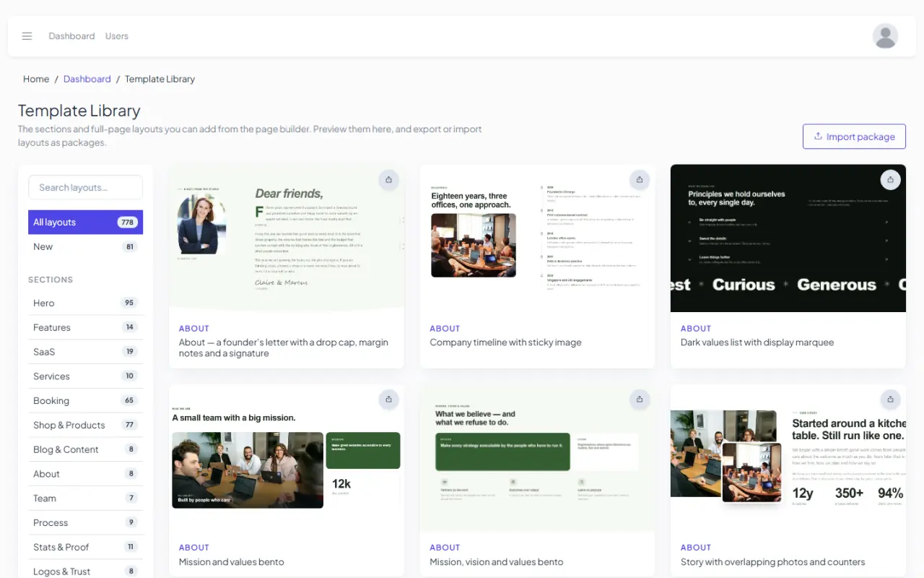This screenshot has height=578, width=924.
Task: Open the hamburger sidebar menu
Action: (x=27, y=36)
